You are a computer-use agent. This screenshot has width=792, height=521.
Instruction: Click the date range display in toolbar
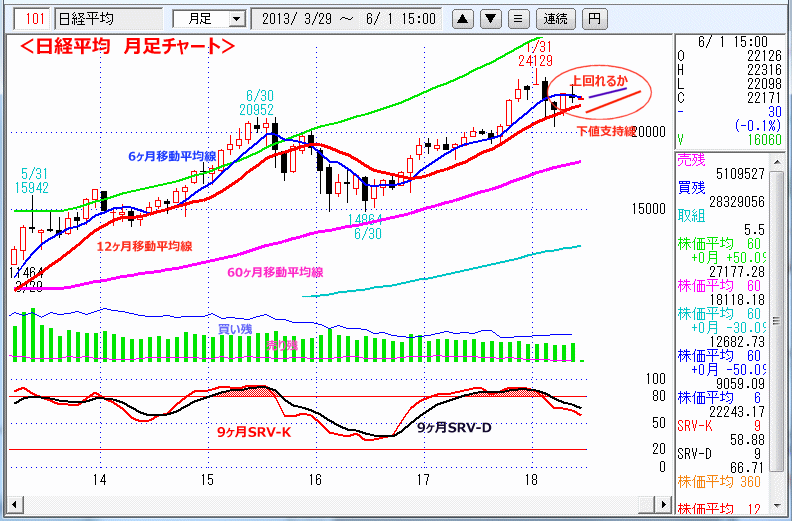pos(348,18)
